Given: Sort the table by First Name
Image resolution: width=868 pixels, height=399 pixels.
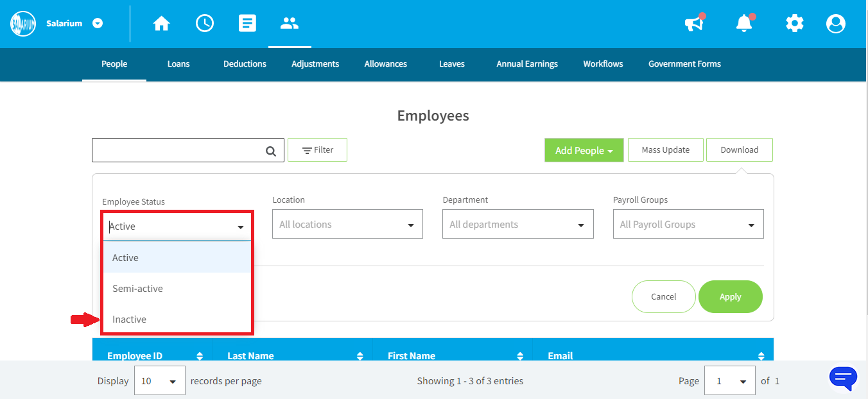Looking at the screenshot, I should tap(520, 356).
